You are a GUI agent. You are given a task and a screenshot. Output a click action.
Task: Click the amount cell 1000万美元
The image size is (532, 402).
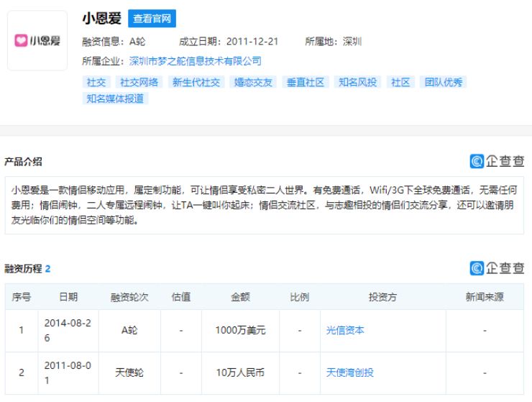coord(241,330)
